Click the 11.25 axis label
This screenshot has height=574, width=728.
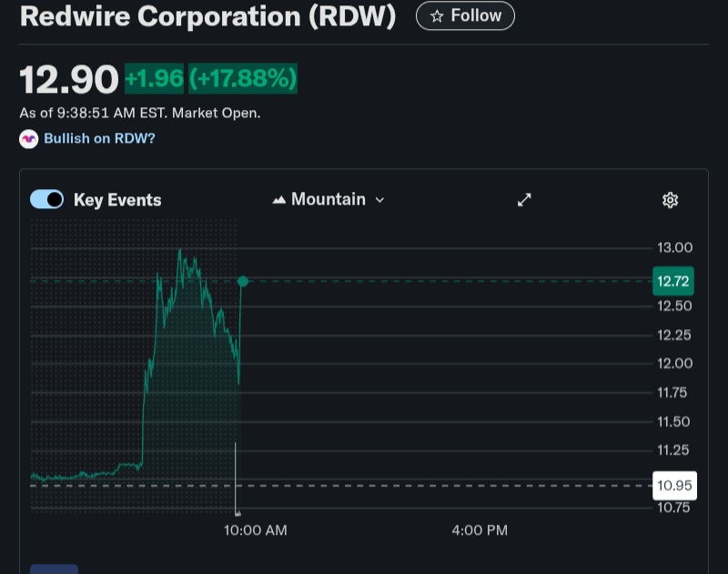pos(672,449)
